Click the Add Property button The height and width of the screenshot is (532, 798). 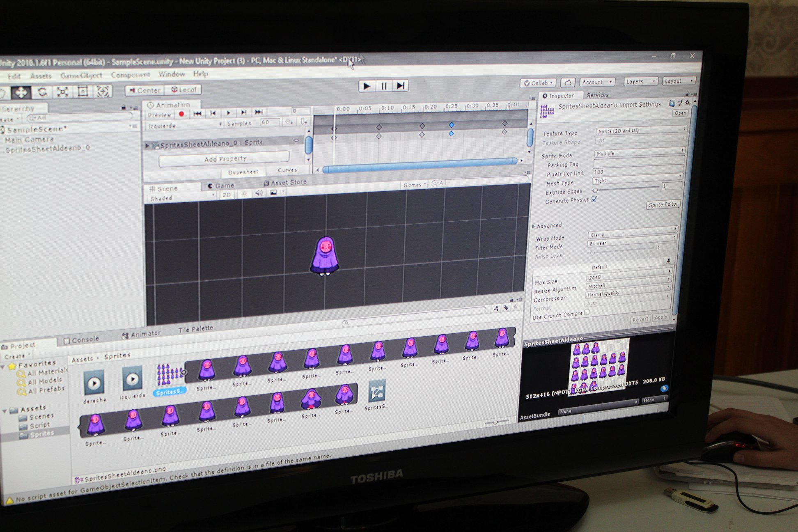click(224, 159)
